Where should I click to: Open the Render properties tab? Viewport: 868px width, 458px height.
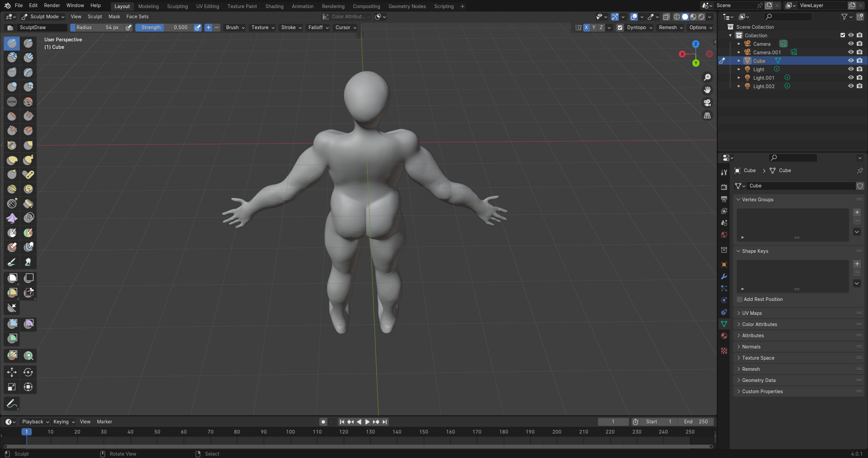point(724,186)
